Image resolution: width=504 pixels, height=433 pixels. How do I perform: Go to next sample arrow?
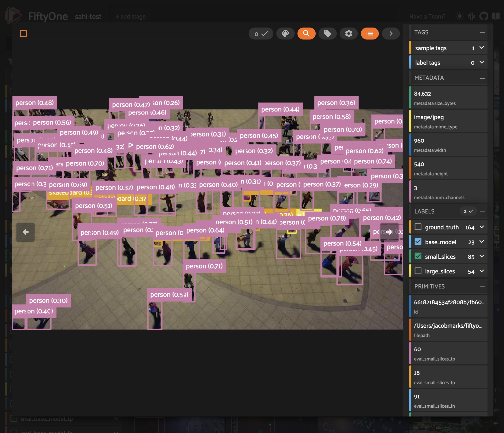[x=389, y=232]
